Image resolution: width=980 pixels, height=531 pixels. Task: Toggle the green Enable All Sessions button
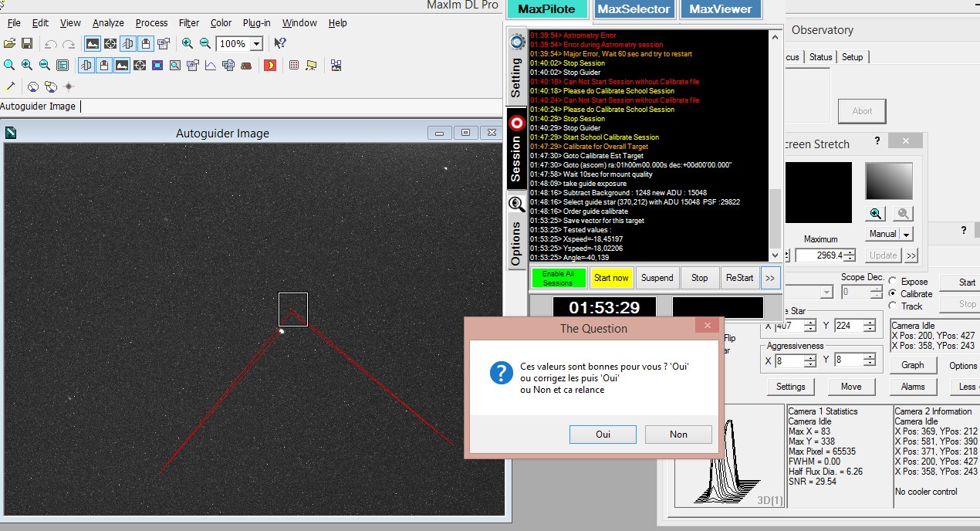(558, 278)
